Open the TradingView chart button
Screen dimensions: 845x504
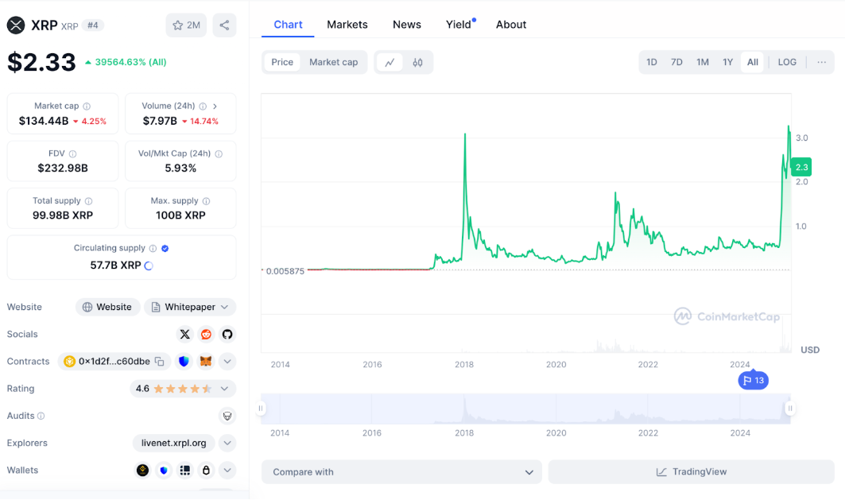click(691, 472)
